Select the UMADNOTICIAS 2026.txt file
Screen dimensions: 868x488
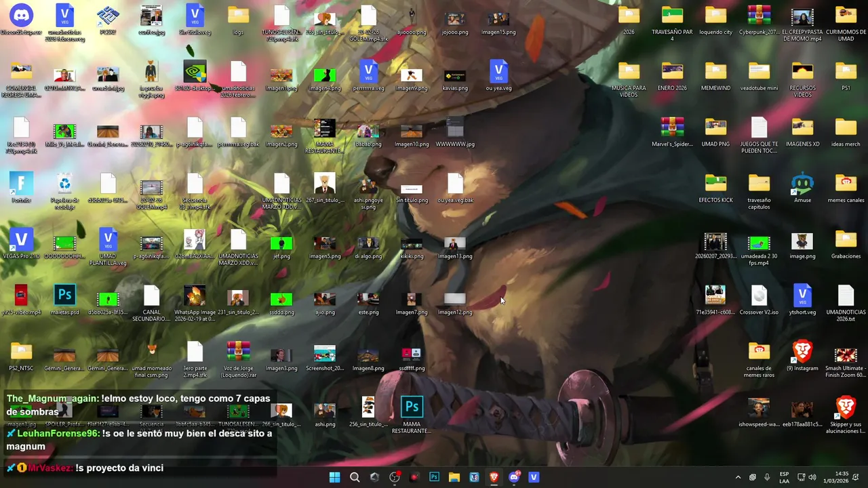[846, 296]
